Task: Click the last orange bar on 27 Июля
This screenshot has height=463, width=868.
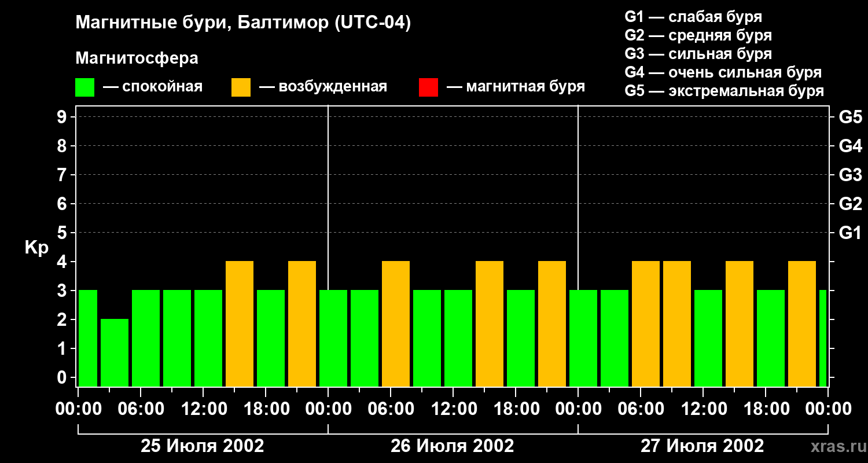Action: click(802, 323)
